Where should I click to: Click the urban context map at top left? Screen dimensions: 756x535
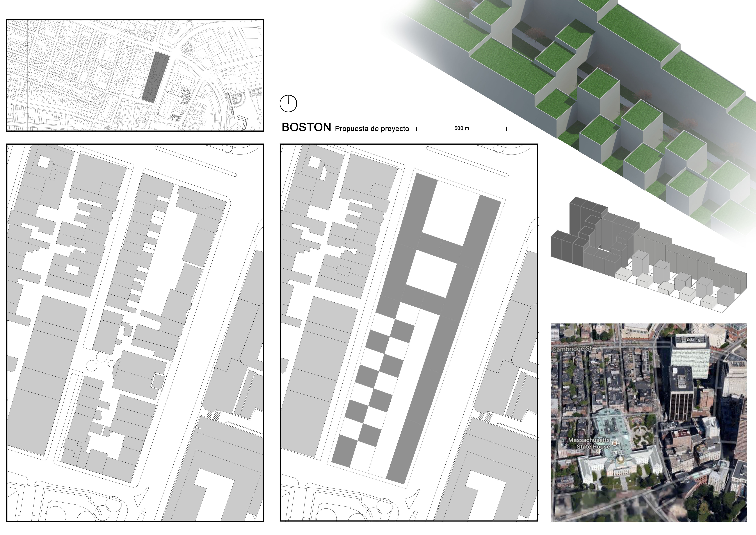click(135, 75)
